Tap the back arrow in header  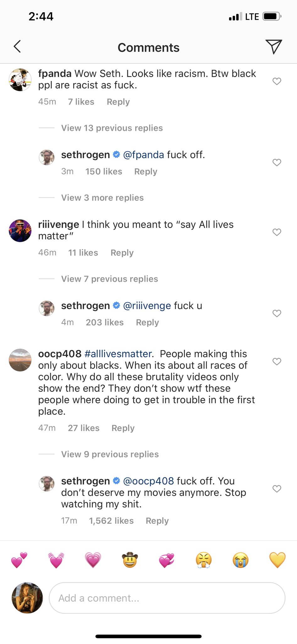[x=17, y=47]
